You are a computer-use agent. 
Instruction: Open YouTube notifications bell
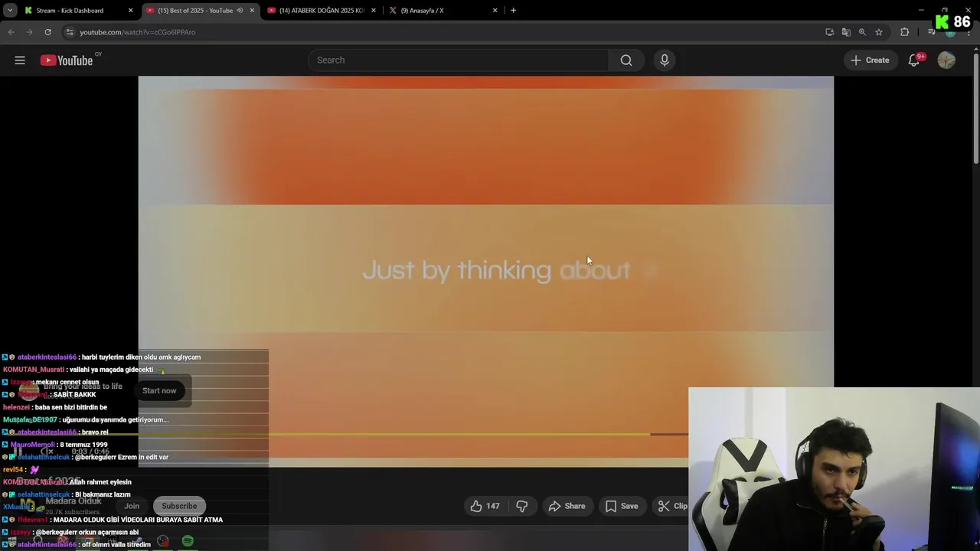pos(914,60)
